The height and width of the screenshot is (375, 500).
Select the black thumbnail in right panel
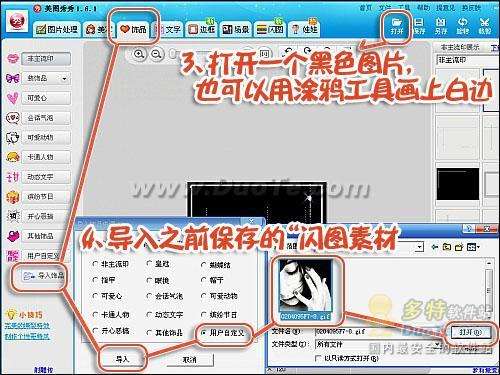point(457,184)
